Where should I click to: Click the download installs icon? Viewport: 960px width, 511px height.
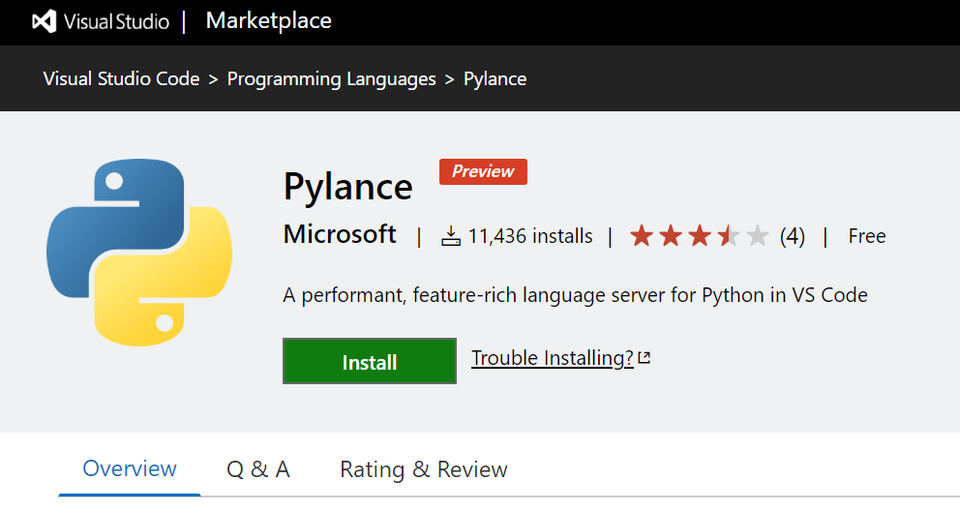[x=451, y=237]
